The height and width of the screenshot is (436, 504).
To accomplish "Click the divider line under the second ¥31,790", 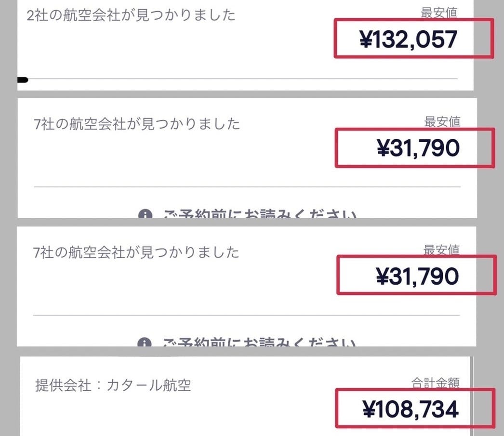I will pyautogui.click(x=246, y=316).
